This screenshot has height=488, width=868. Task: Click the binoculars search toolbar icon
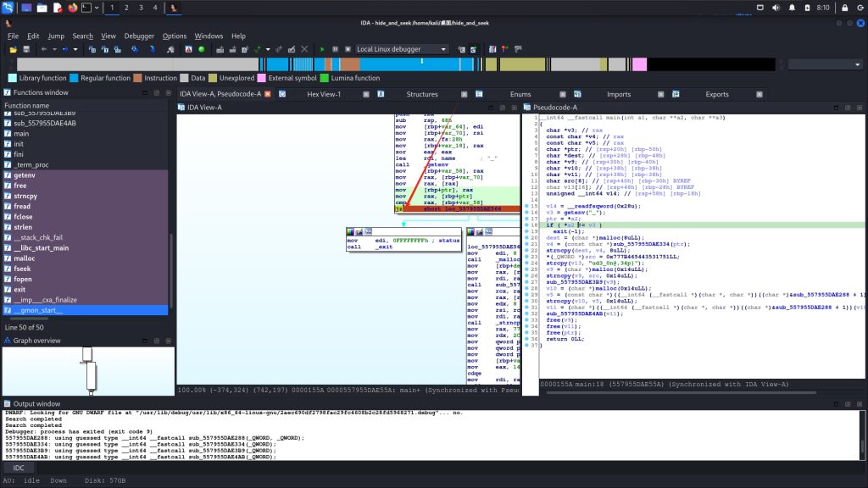[x=170, y=49]
